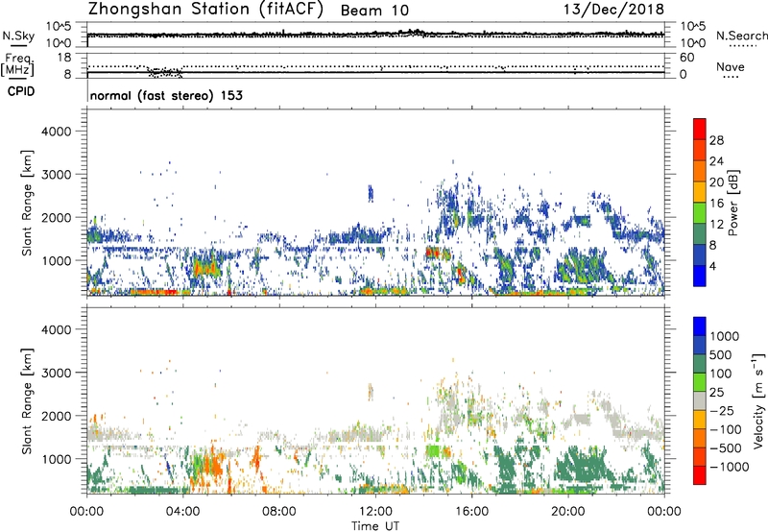The height and width of the screenshot is (532, 768).
Task: Click the 04:00 time axis label
Action: pyautogui.click(x=182, y=512)
